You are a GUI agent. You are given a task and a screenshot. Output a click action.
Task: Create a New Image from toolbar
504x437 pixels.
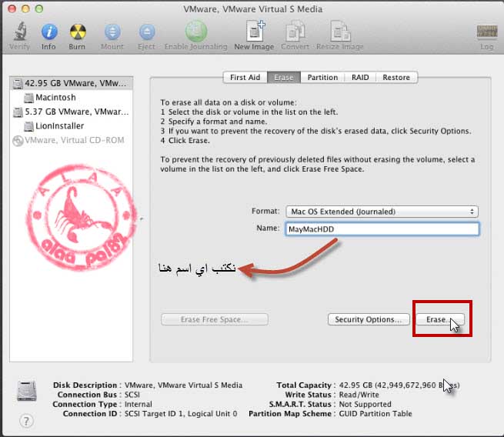click(x=255, y=32)
